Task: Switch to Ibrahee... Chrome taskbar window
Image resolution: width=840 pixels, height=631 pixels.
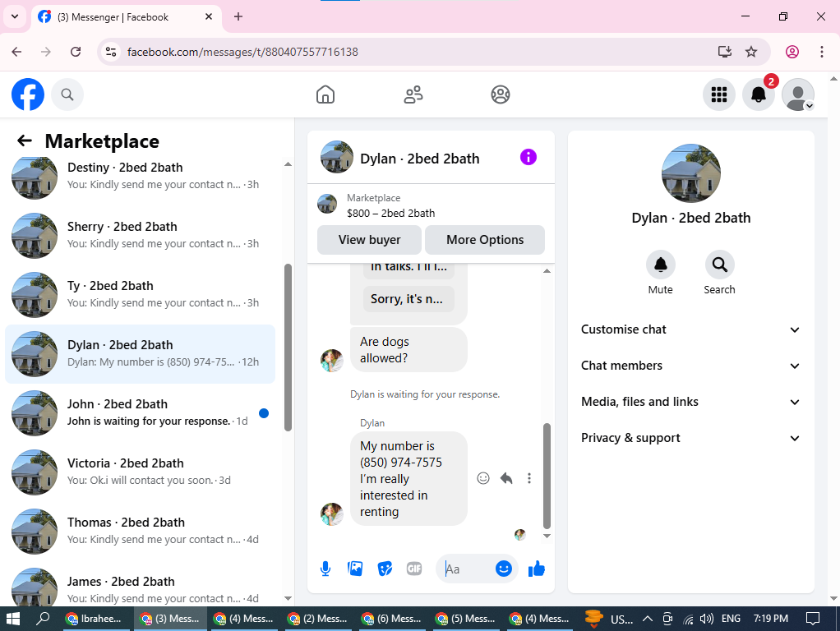Action: pos(95,619)
